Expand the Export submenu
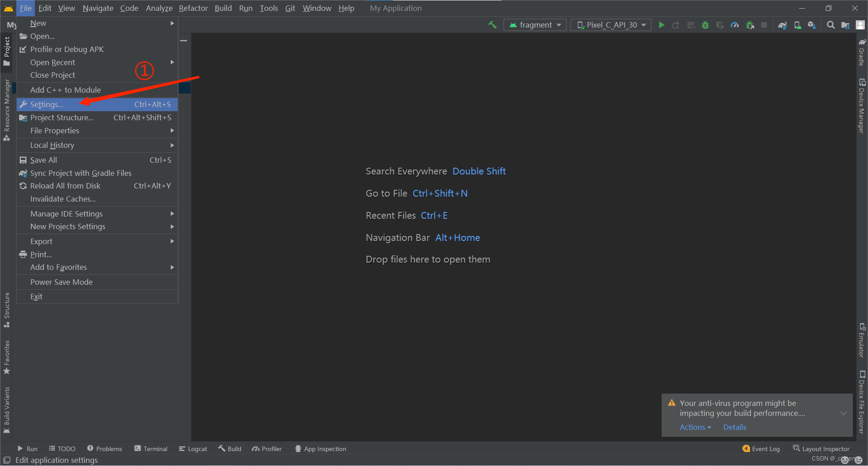Screen dimensions: 868x466 [97, 241]
